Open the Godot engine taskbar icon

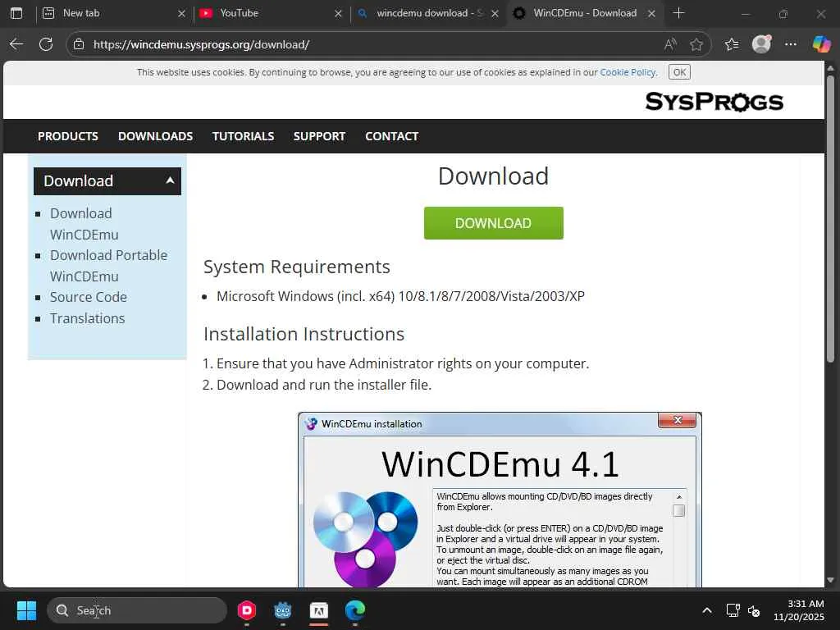[x=283, y=610]
